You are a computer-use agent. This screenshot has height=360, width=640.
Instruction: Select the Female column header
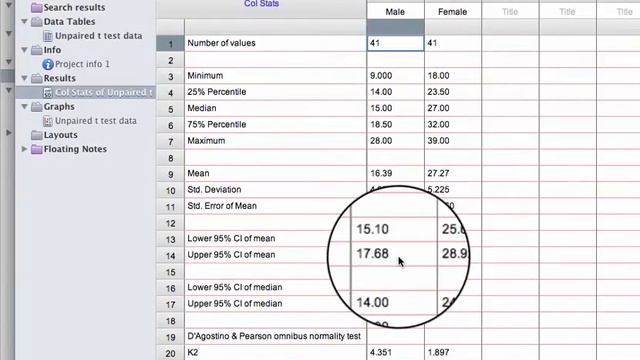coord(452,12)
